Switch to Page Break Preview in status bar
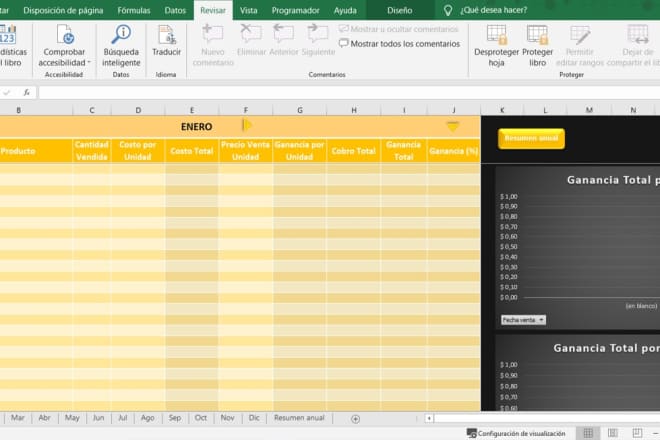The width and height of the screenshot is (660, 440). click(637, 433)
